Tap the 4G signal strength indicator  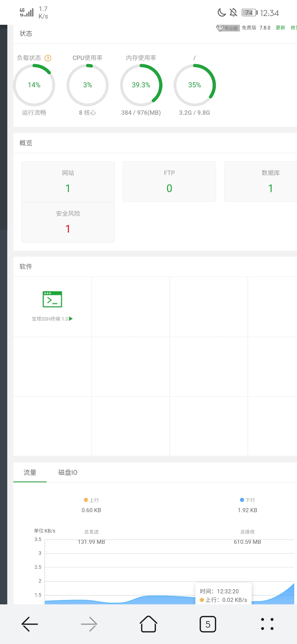(x=27, y=12)
